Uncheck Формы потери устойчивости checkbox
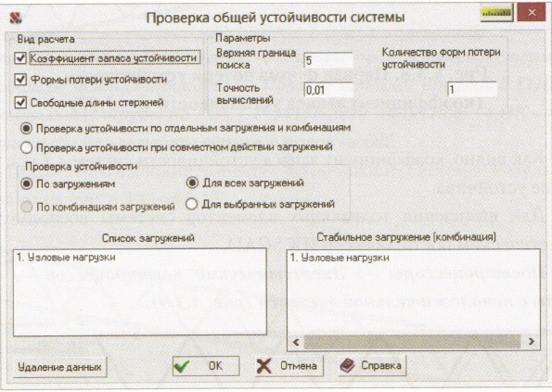 (x=20, y=80)
